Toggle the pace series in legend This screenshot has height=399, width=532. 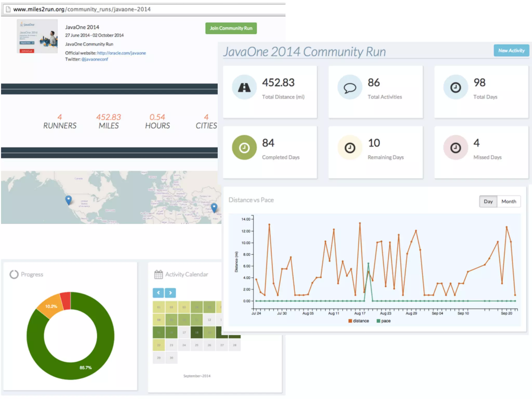point(383,321)
